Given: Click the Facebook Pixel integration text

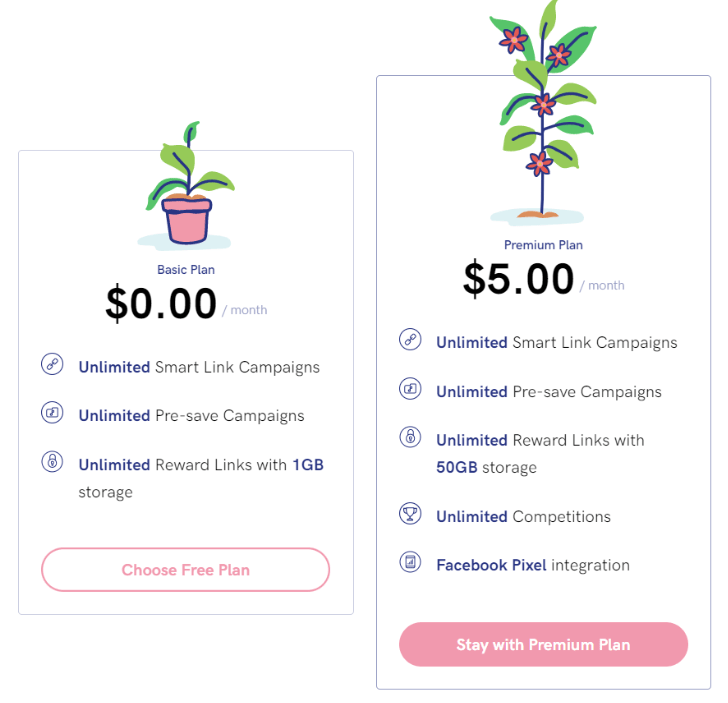Looking at the screenshot, I should [x=532, y=565].
